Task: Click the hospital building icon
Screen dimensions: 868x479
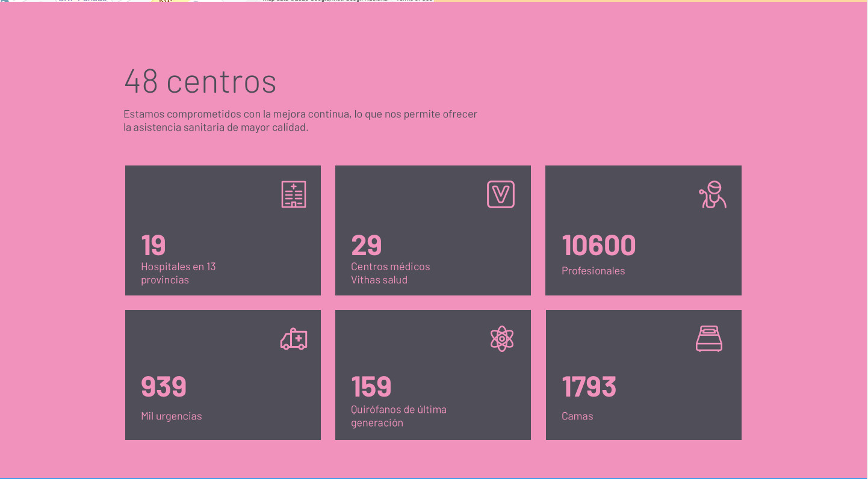Action: click(x=294, y=194)
